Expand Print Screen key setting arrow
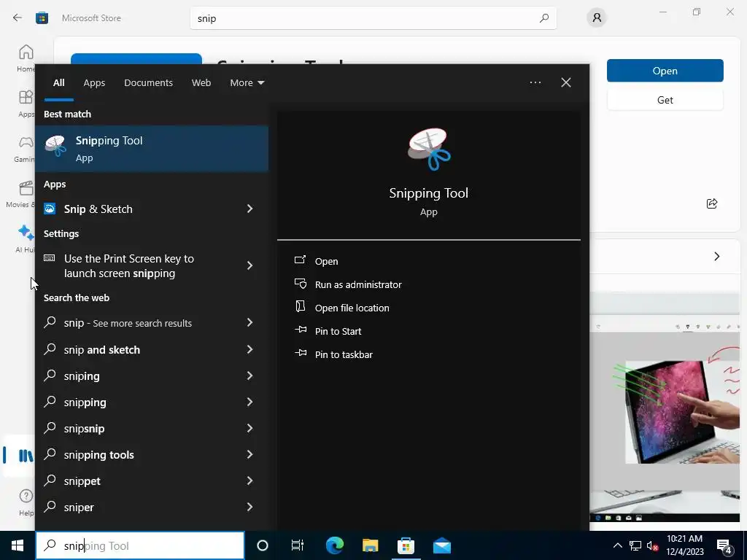This screenshot has height=560, width=747. click(x=249, y=265)
